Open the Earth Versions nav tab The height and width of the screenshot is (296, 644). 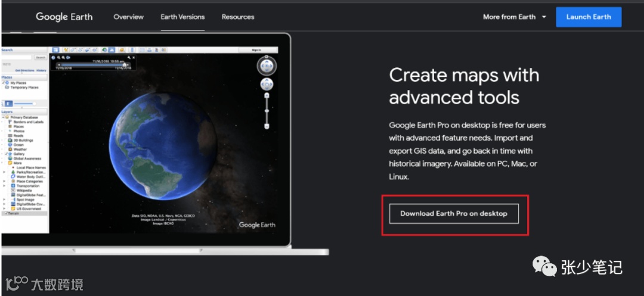183,17
